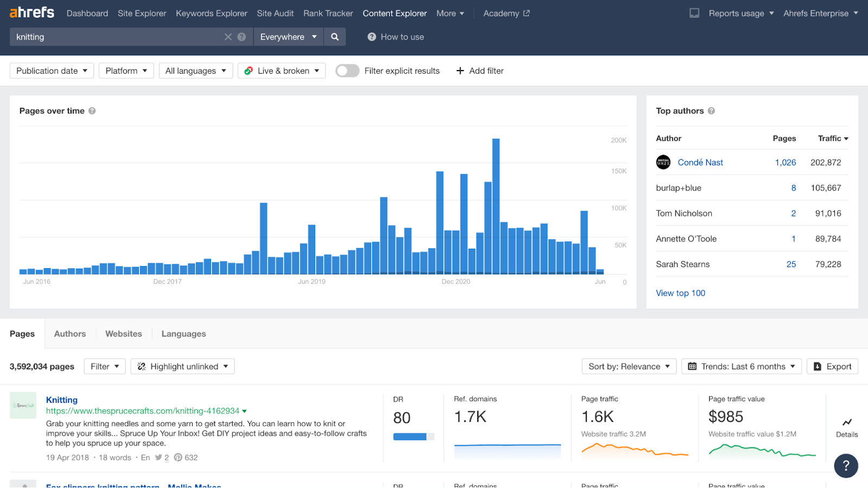Clear the knitting search query
This screenshot has width=868, height=488.
228,37
